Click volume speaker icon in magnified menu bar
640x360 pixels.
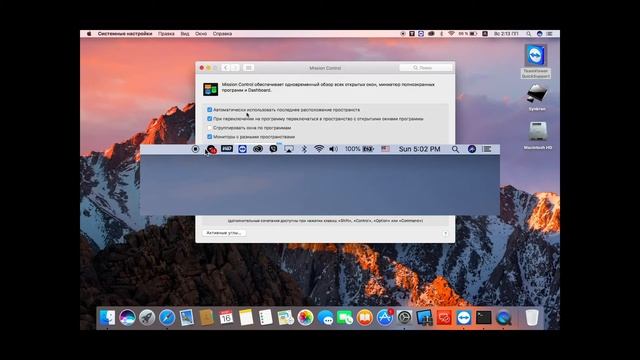[x=333, y=149]
